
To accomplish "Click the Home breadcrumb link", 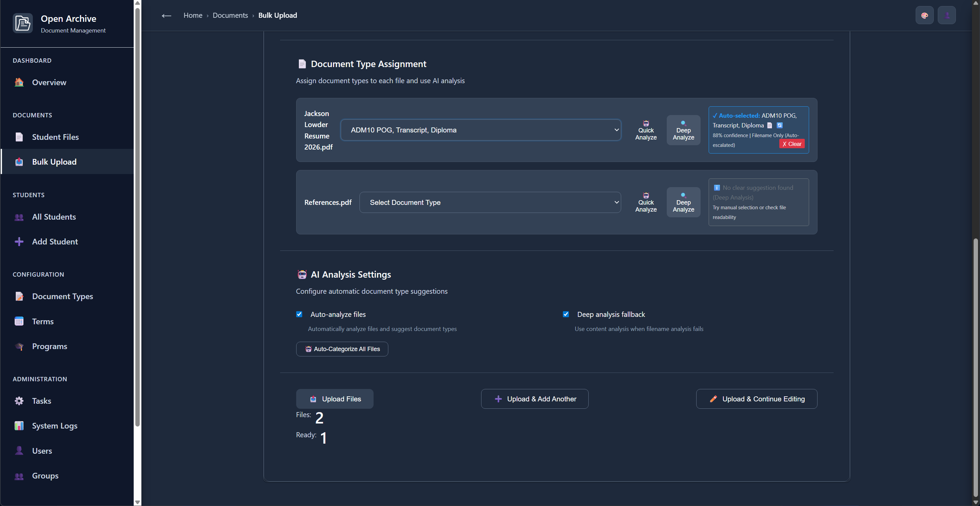I will coord(193,15).
